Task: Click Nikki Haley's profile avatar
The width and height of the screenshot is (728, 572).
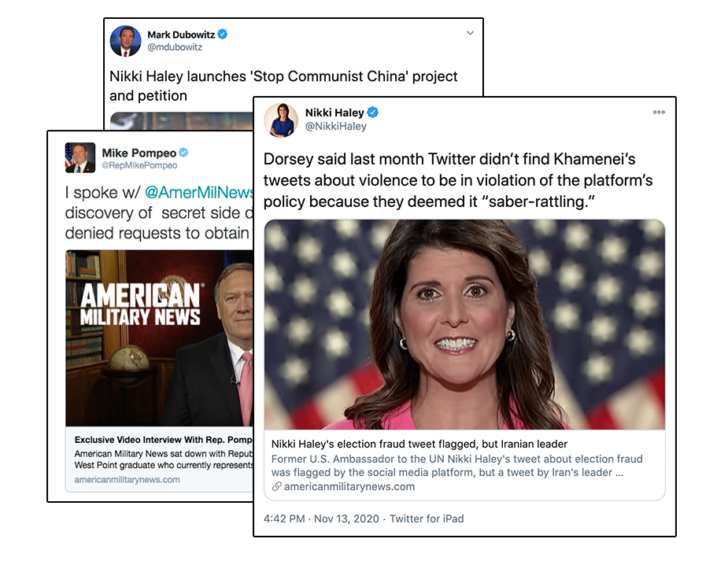Action: [x=281, y=120]
